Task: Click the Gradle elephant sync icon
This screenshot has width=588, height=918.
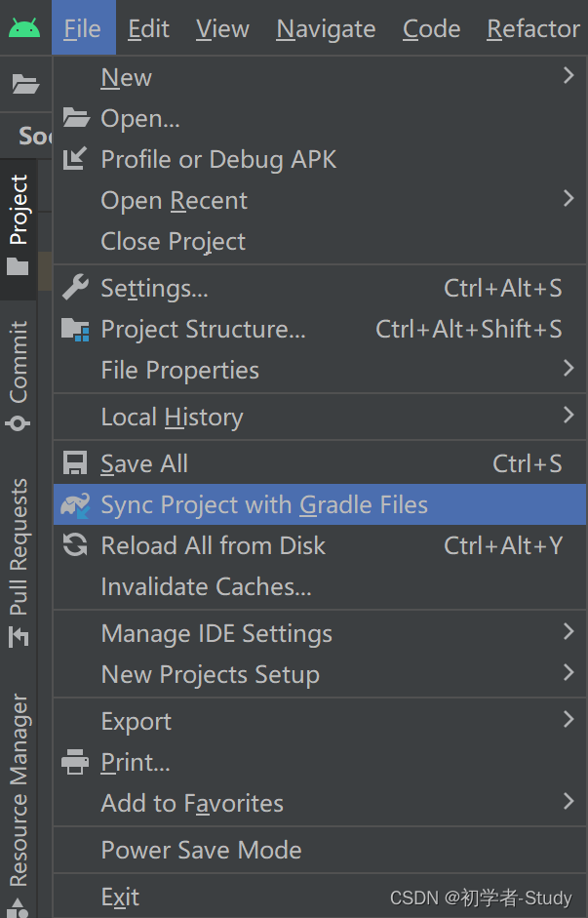Action: [x=75, y=504]
